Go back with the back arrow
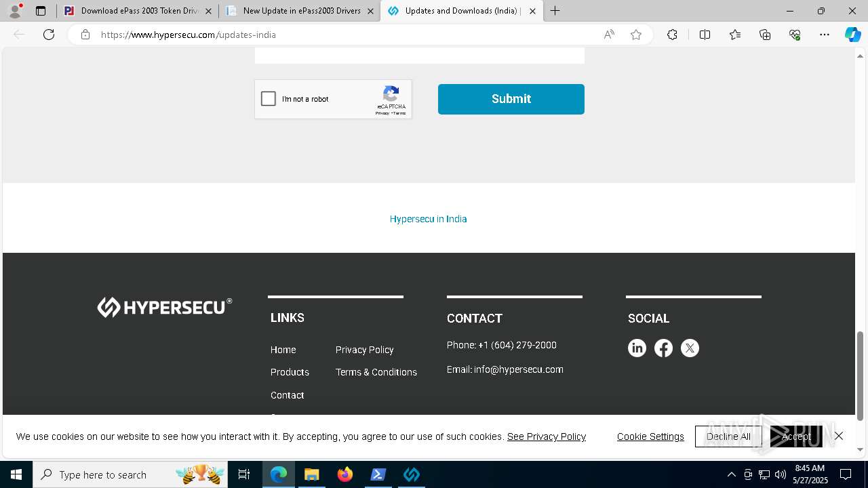This screenshot has height=488, width=868. point(19,35)
